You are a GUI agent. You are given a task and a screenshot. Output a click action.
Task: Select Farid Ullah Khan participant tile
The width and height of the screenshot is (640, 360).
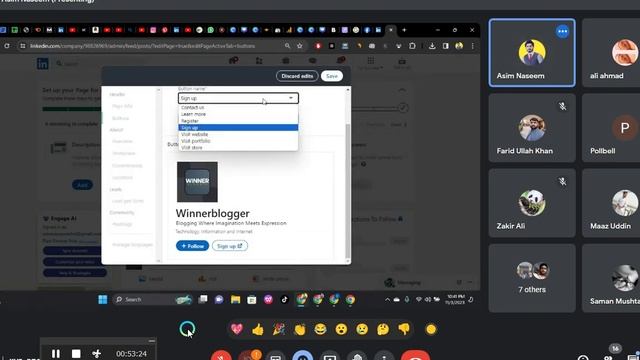pos(532,128)
